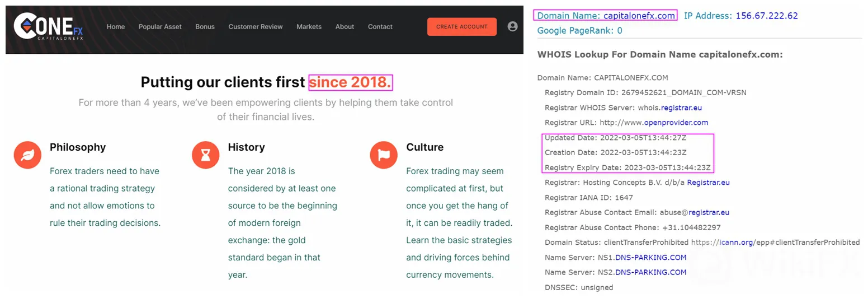Go to the Bonus page
The height and width of the screenshot is (298, 868).
tap(205, 26)
